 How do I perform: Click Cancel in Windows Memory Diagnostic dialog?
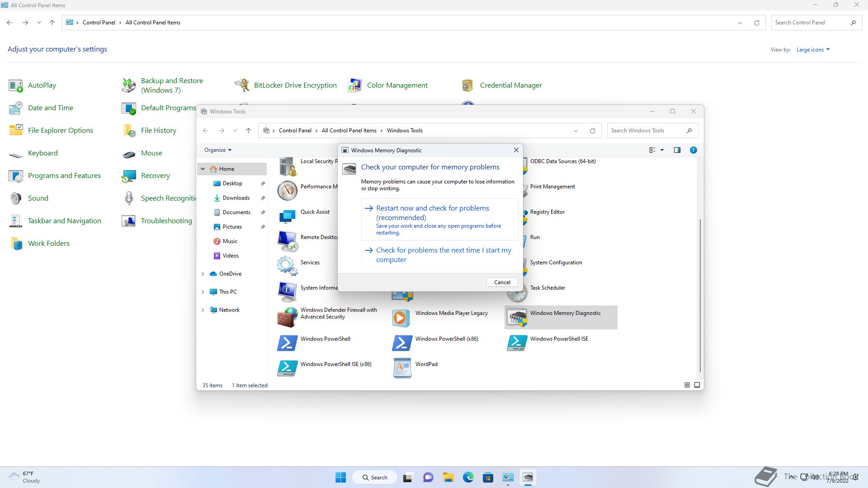tap(502, 282)
